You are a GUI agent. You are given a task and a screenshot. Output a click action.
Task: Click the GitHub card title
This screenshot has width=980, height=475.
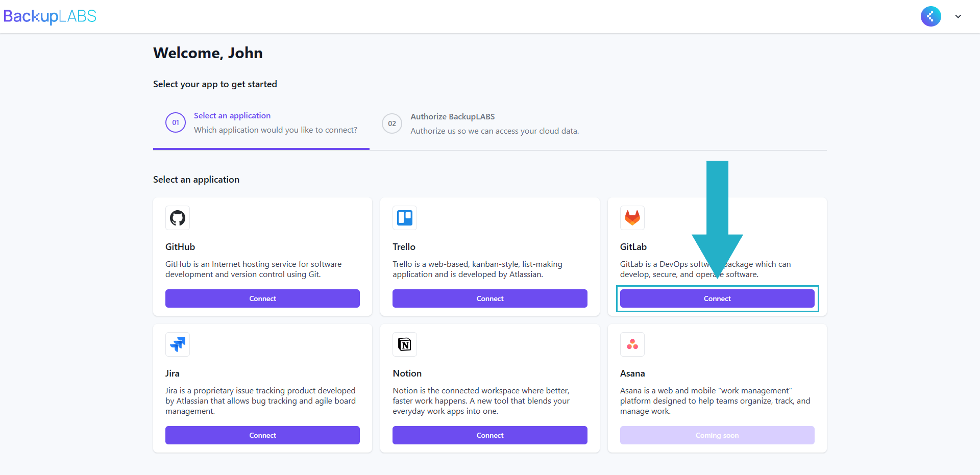point(180,247)
